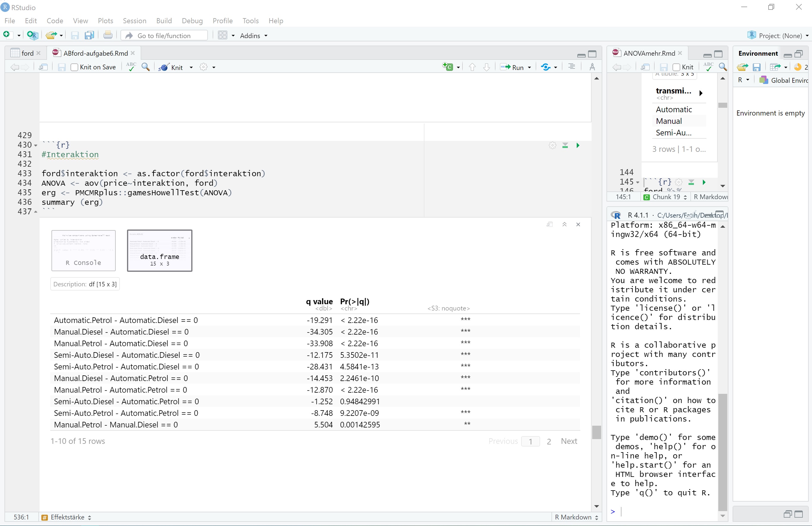Click the ABford editor vertical scrollbar thumb

click(x=596, y=432)
